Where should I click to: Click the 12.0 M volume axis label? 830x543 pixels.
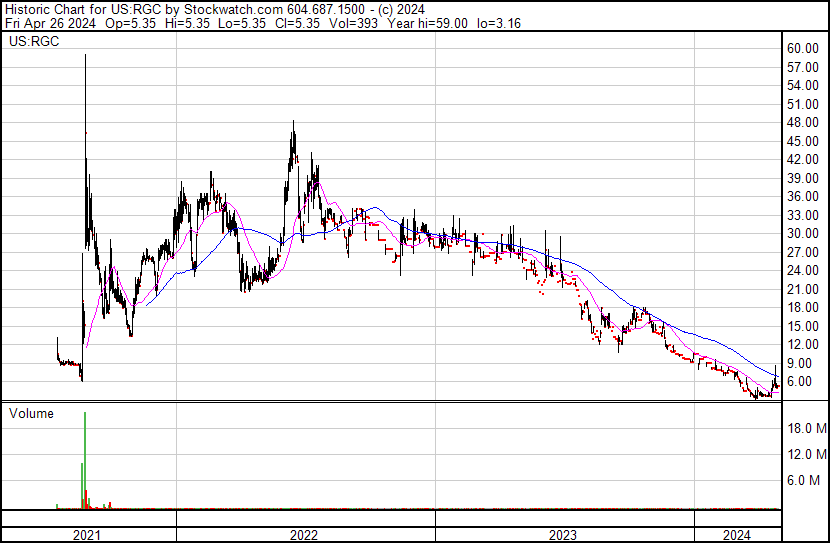(x=807, y=454)
